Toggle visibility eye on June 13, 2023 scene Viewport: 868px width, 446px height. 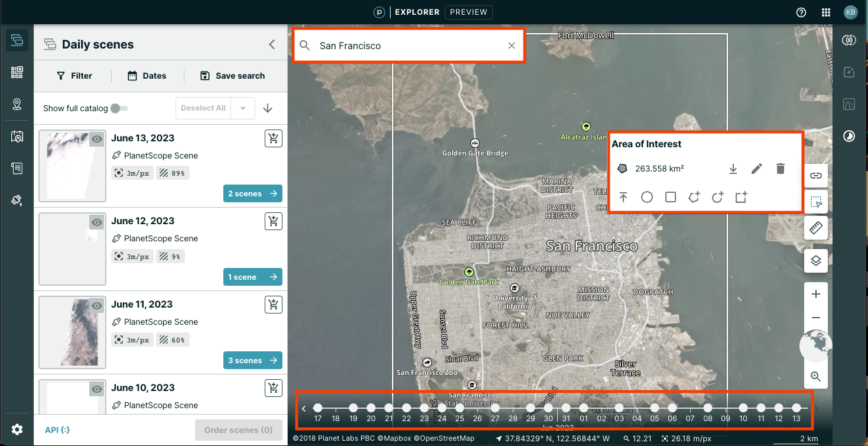pos(97,139)
